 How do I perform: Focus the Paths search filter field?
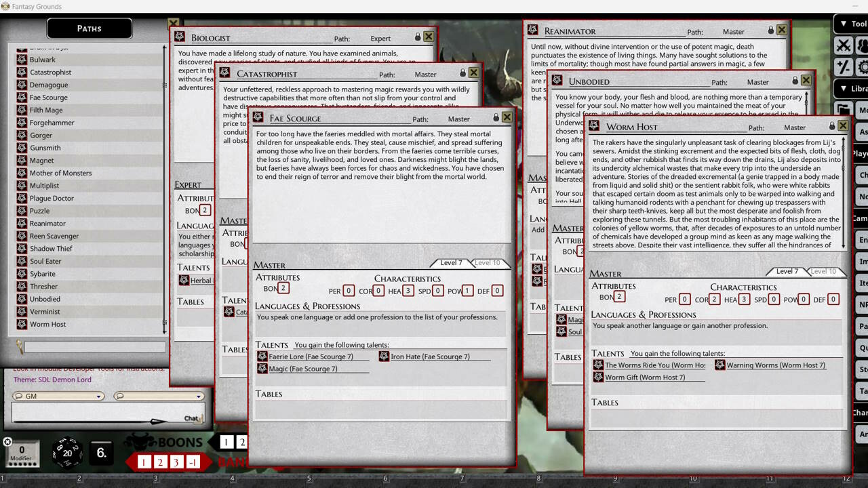click(95, 347)
